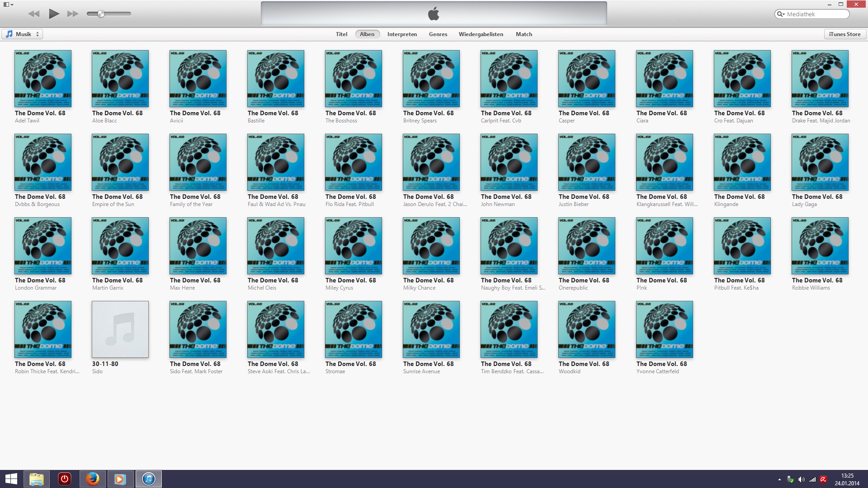Click the iTunes taskbar icon
868x488 pixels.
[149, 479]
